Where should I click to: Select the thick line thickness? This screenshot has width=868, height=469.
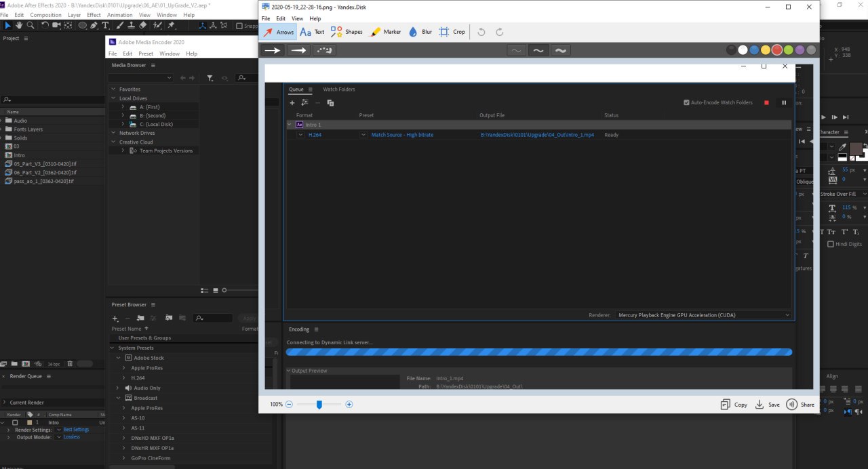[560, 50]
